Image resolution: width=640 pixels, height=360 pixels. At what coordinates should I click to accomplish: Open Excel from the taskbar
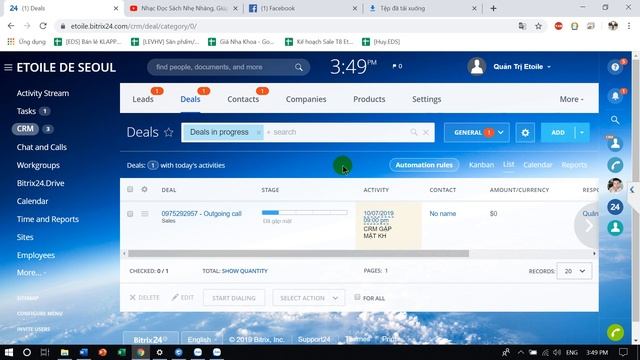pyautogui.click(x=122, y=352)
